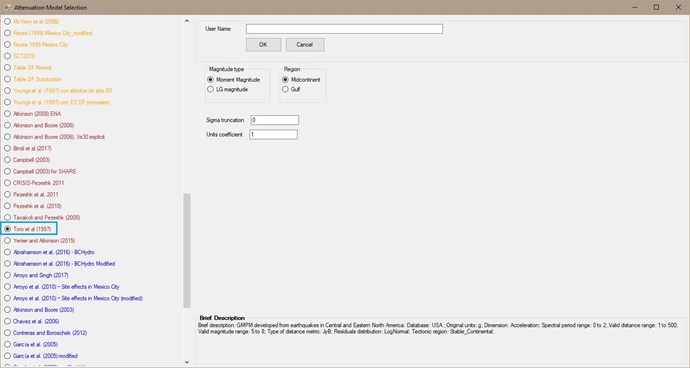Select Youngs et al. (1997) con ES DF (normales)
This screenshot has width=690, height=368.
click(x=57, y=102)
